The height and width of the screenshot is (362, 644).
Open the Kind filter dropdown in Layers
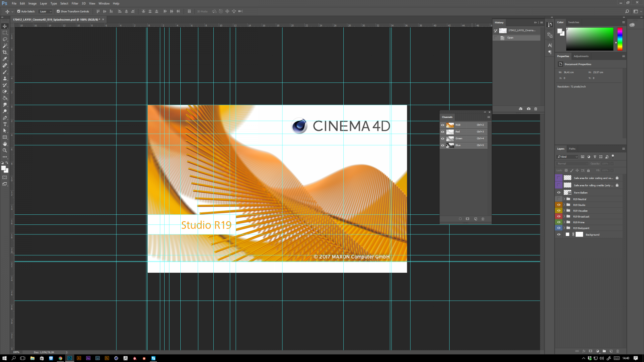pos(568,156)
